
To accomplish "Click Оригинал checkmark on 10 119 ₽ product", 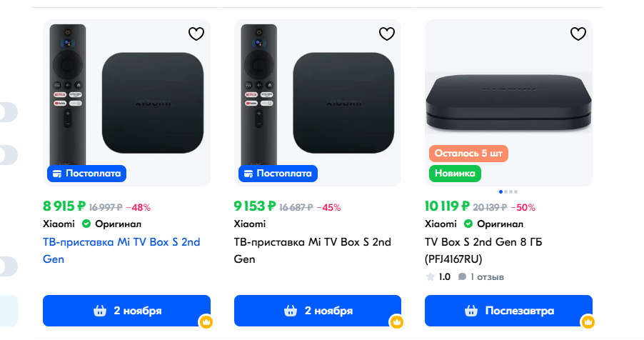I will (x=468, y=224).
